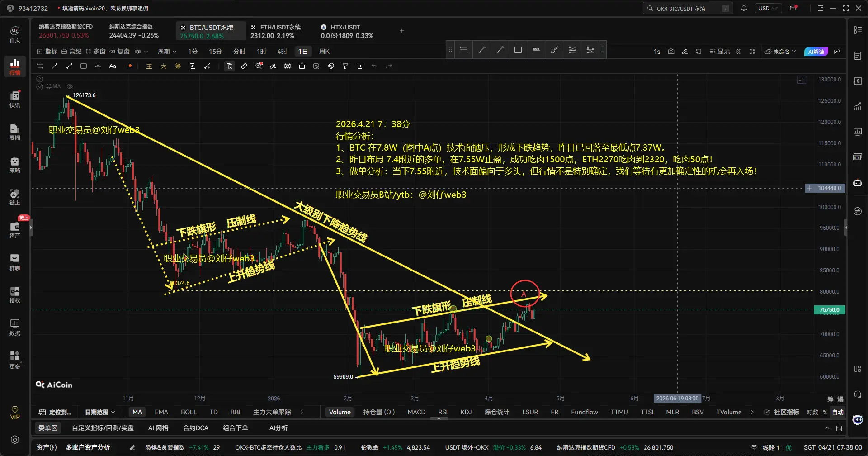This screenshot has width=868, height=456.
Task: Click the lock drawings icon
Action: tap(302, 66)
